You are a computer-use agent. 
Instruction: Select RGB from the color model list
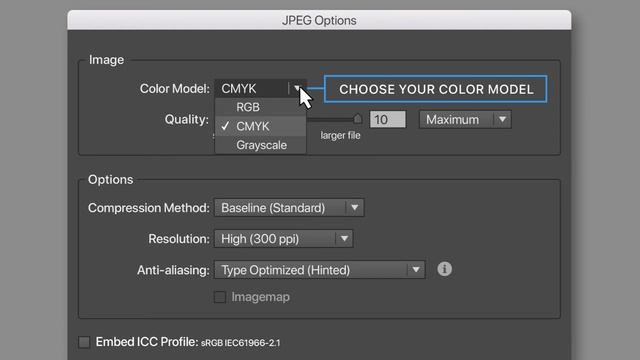point(260,107)
